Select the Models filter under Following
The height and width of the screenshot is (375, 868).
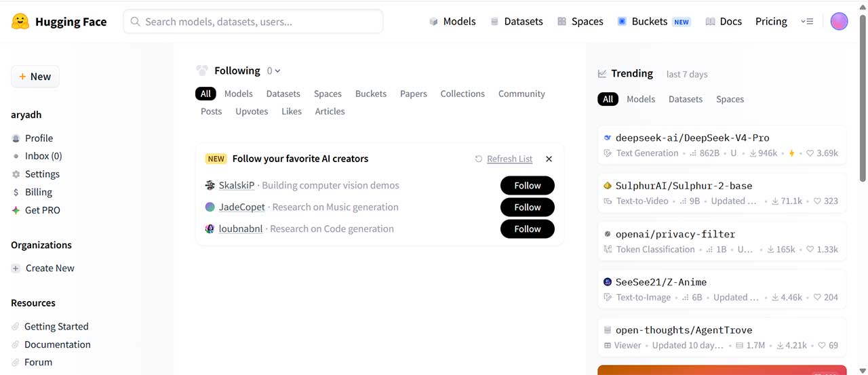pos(239,94)
